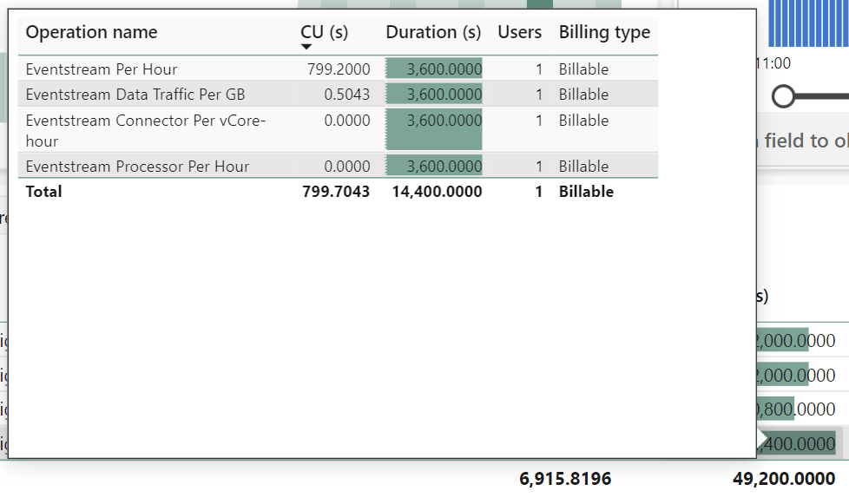The height and width of the screenshot is (504, 849).
Task: Click the Users column header
Action: click(519, 33)
